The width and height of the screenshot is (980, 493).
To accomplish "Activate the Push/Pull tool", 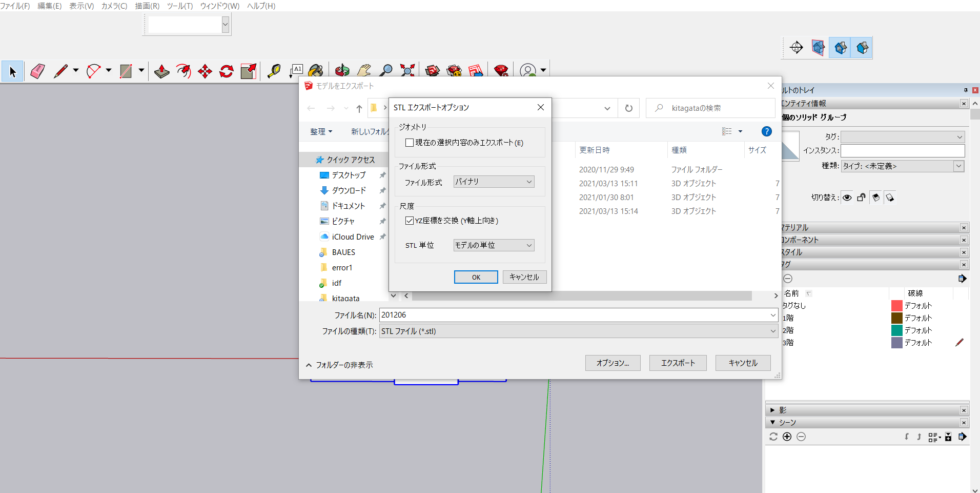I will coord(162,71).
